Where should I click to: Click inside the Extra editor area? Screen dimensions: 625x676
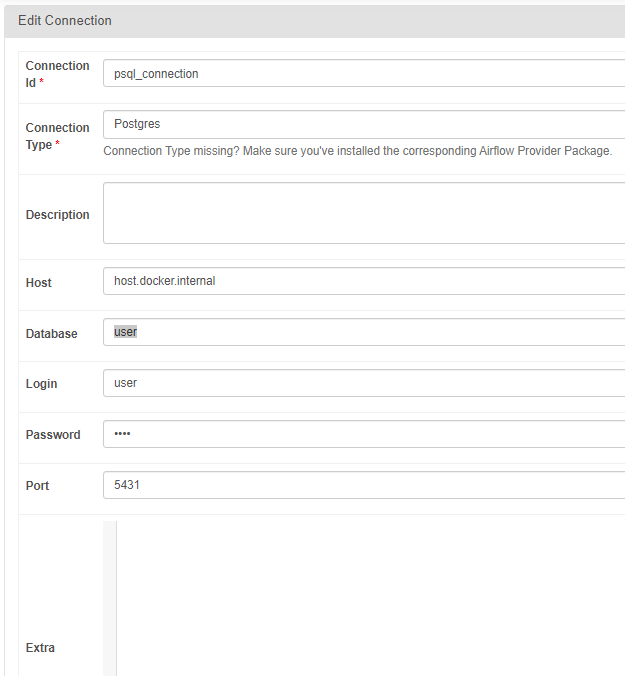pyautogui.click(x=370, y=600)
